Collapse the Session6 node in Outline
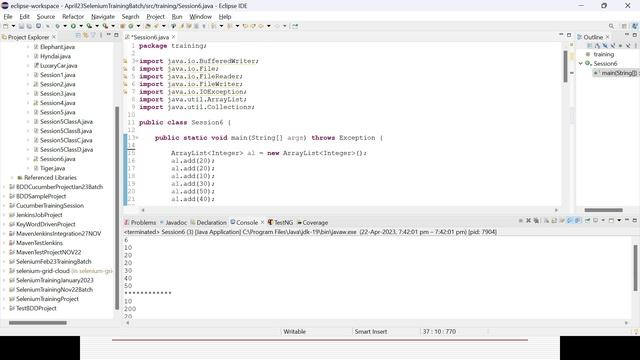This screenshot has height=360, width=640. coord(580,64)
